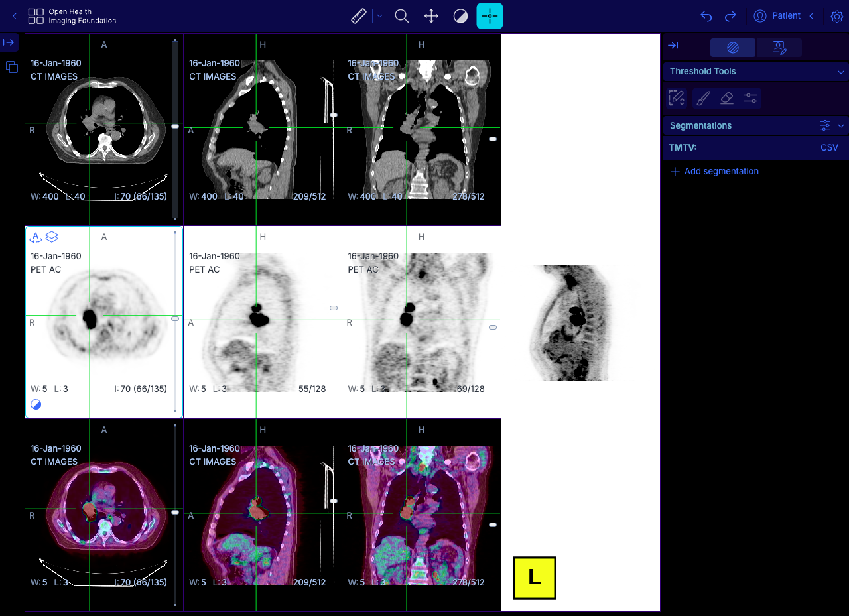
Task: Go back using the top-left arrow
Action: 15,16
